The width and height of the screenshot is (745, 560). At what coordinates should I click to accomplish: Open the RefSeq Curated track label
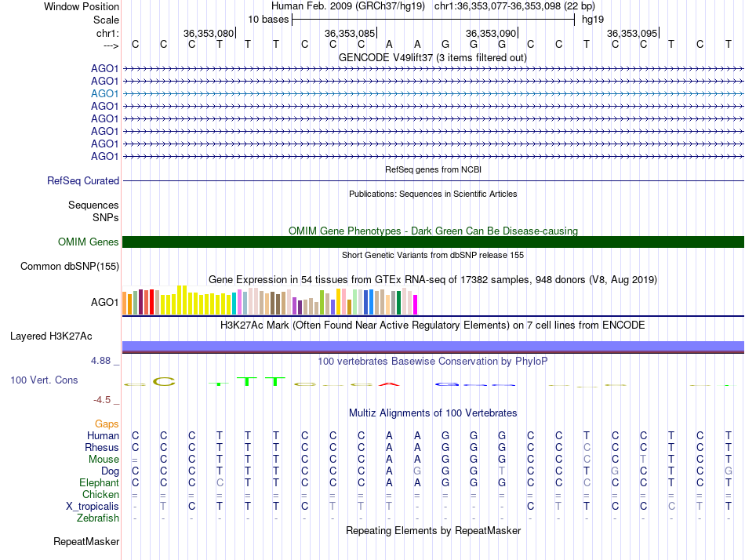83,181
